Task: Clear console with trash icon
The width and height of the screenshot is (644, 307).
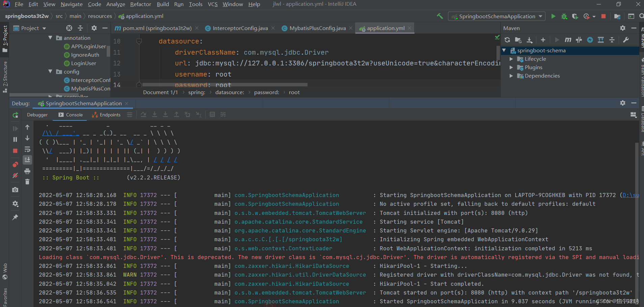Action: [x=27, y=182]
